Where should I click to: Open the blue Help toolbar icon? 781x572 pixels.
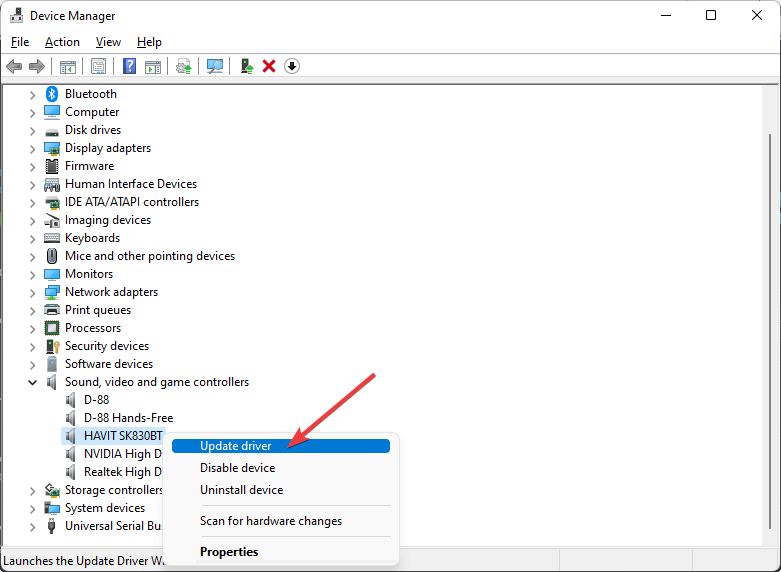[130, 66]
